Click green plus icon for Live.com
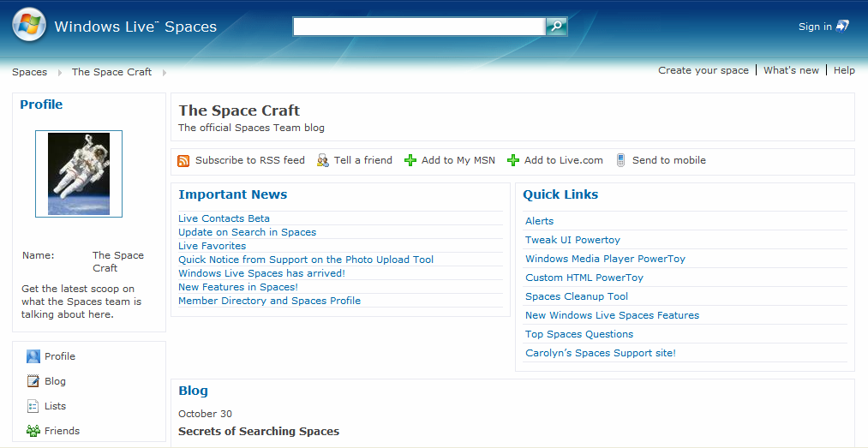 click(x=513, y=160)
